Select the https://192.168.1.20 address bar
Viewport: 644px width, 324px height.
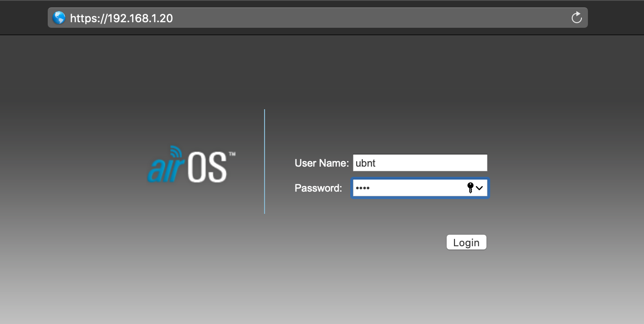click(x=317, y=18)
